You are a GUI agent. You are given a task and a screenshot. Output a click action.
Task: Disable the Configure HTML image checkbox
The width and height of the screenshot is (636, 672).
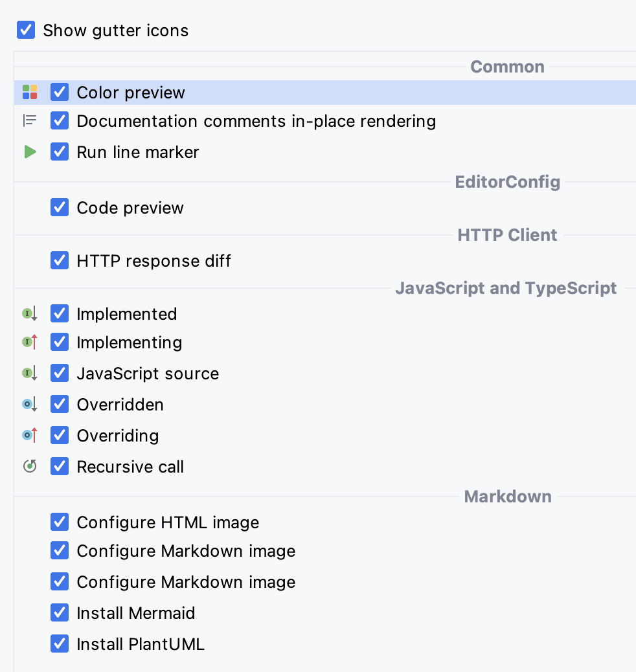pos(59,522)
